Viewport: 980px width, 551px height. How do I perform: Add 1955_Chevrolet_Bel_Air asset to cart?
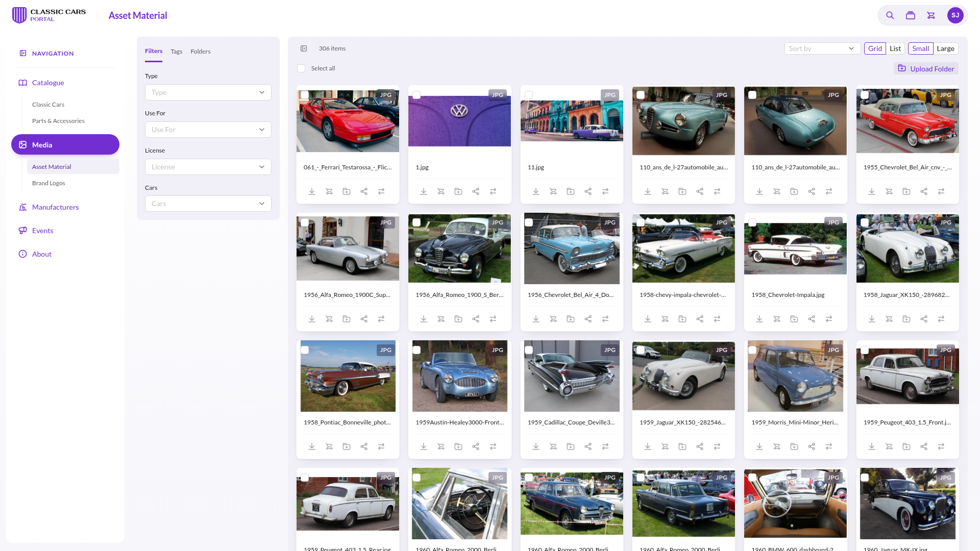pyautogui.click(x=889, y=191)
